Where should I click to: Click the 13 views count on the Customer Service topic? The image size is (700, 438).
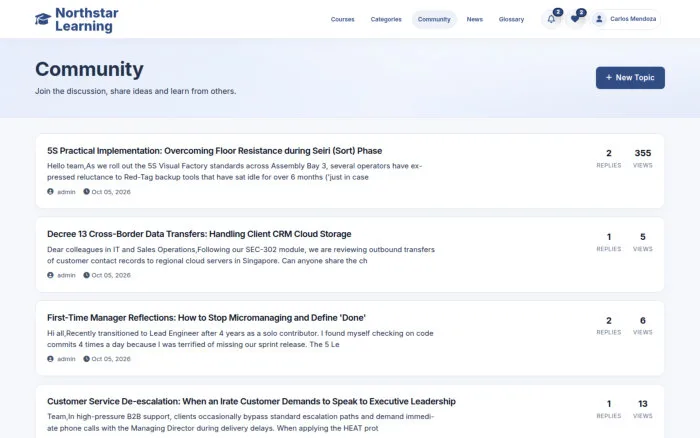tap(643, 404)
